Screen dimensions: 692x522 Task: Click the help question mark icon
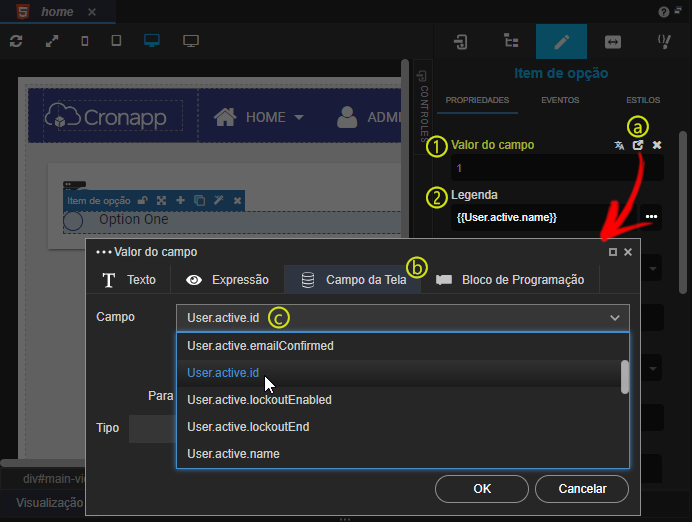click(x=663, y=12)
